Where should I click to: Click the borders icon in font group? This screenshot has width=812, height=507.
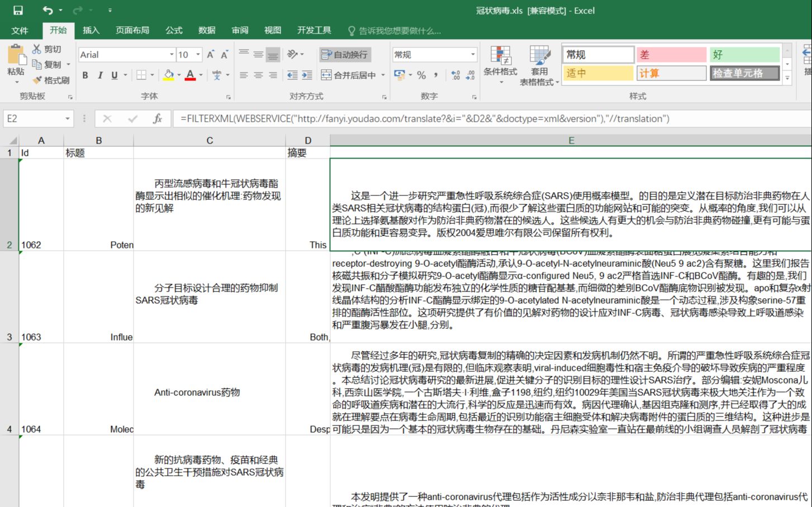click(141, 75)
